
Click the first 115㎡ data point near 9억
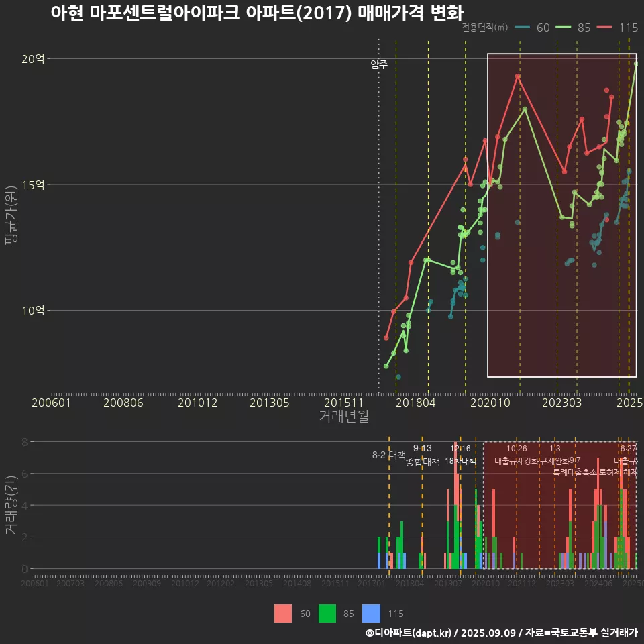(386, 338)
